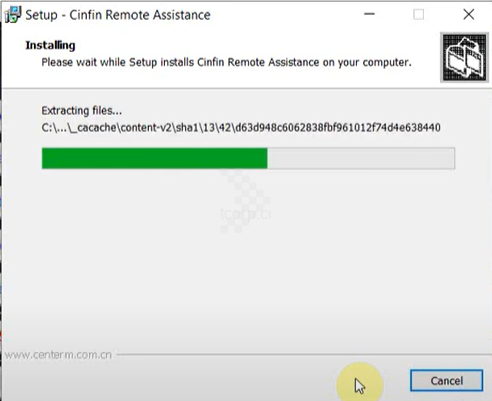This screenshot has height=401, width=492.
Task: Click the yellow highlighted mouse cursor circle
Action: pos(360,382)
